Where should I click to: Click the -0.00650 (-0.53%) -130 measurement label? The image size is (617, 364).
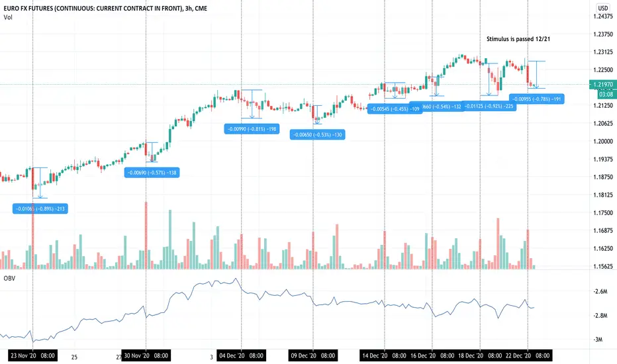(318, 134)
